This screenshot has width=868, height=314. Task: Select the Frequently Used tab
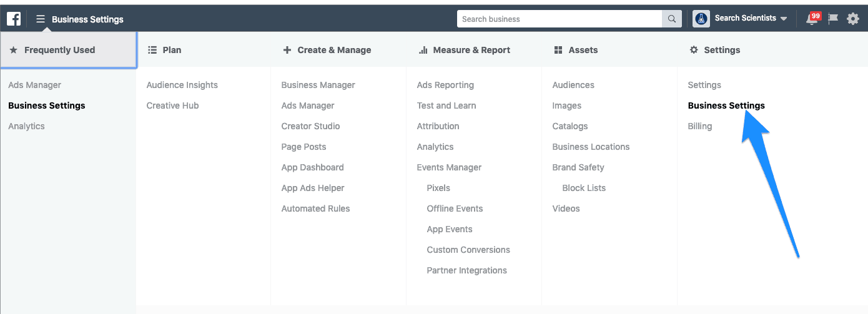pos(68,50)
